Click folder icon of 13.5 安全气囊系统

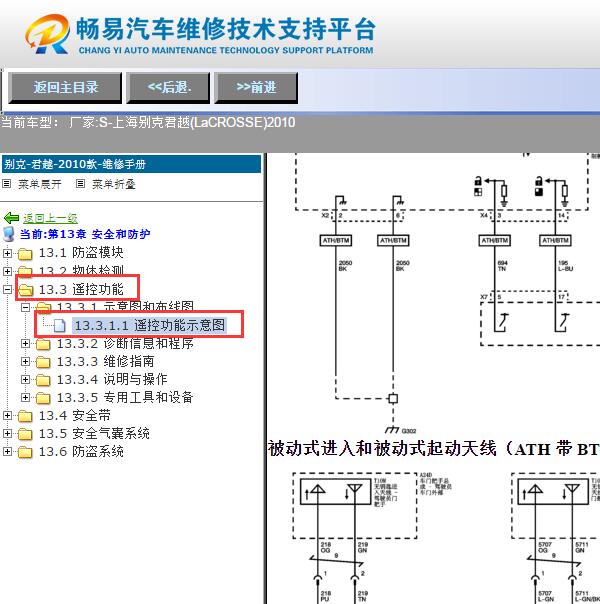point(25,434)
